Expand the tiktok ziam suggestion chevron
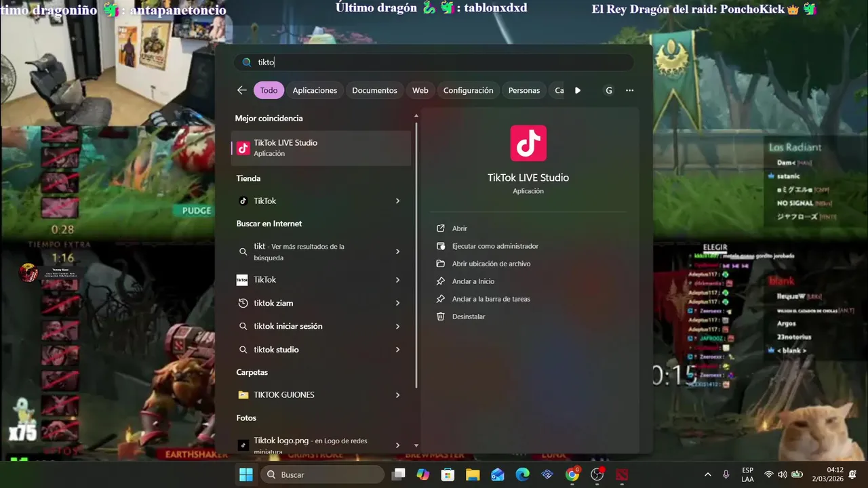Screen dimensions: 868x488 click(x=397, y=303)
